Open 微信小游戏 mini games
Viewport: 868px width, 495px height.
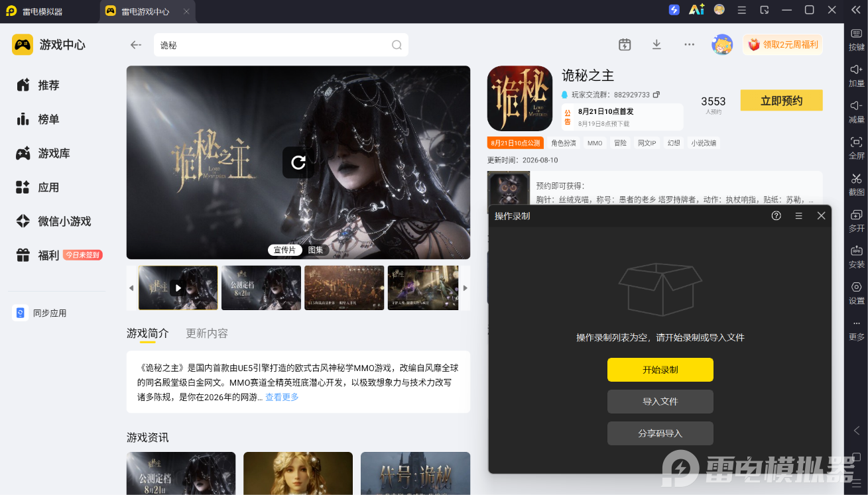(x=53, y=221)
